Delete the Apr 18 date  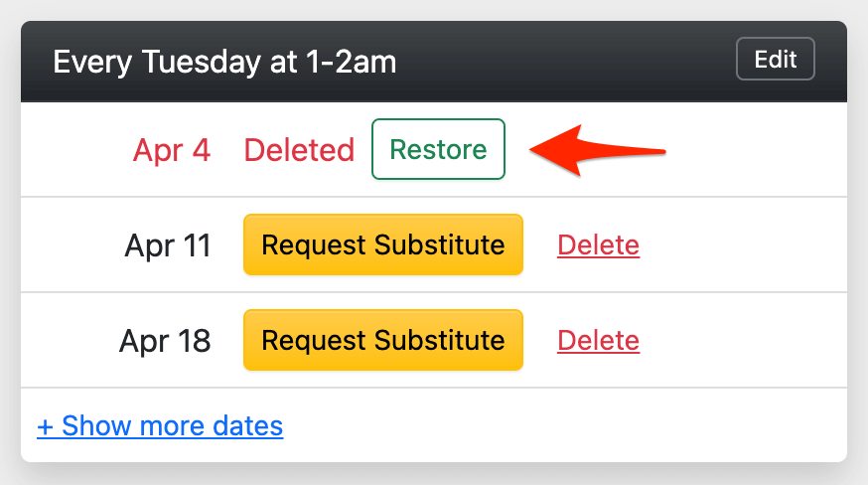598,340
